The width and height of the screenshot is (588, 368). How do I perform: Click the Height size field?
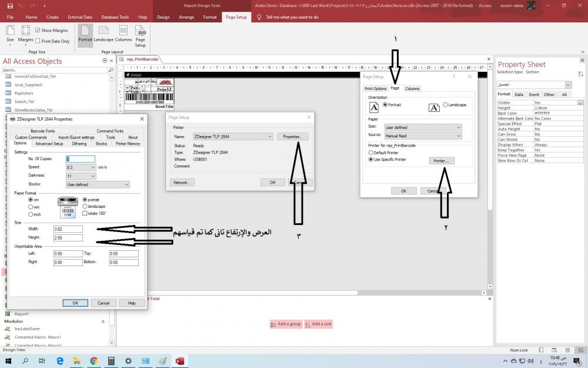click(x=68, y=238)
